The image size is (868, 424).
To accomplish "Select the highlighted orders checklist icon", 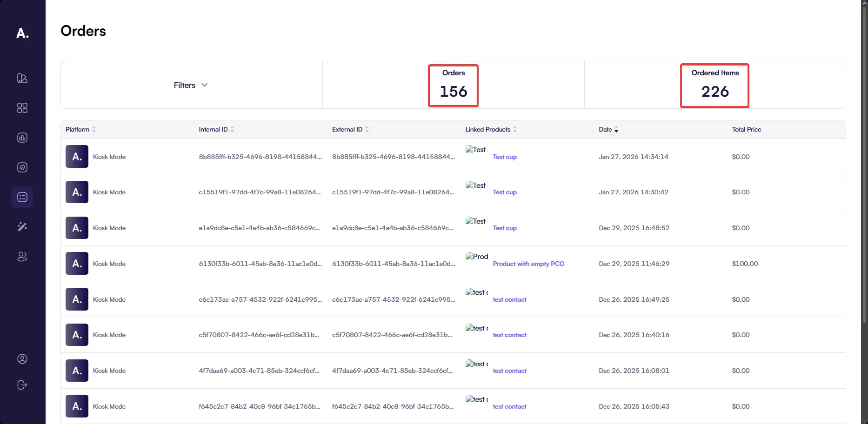I will pyautogui.click(x=22, y=197).
